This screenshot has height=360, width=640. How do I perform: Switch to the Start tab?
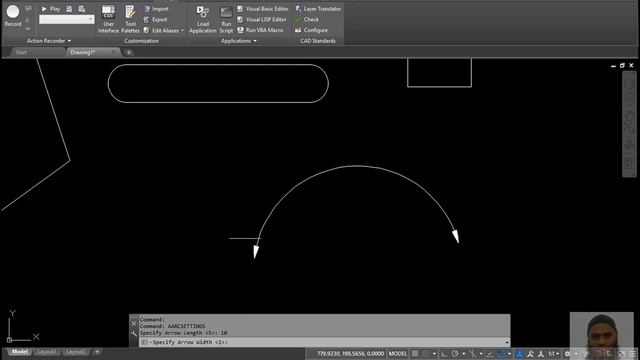point(21,52)
